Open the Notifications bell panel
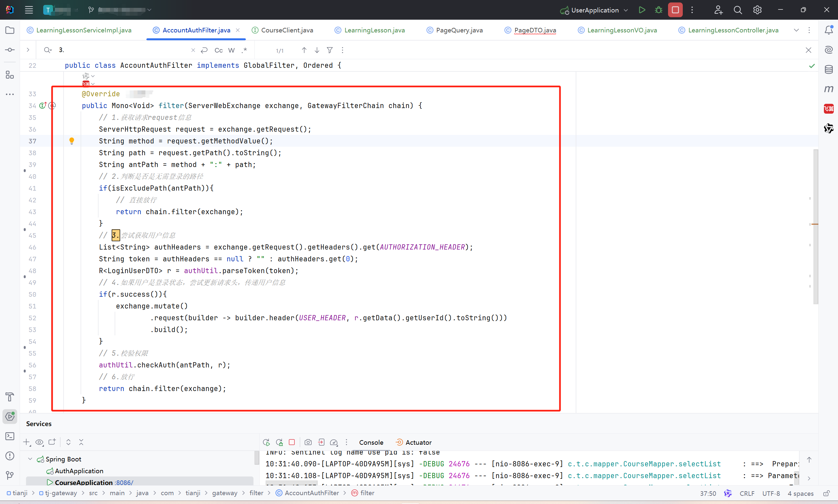 pyautogui.click(x=829, y=30)
